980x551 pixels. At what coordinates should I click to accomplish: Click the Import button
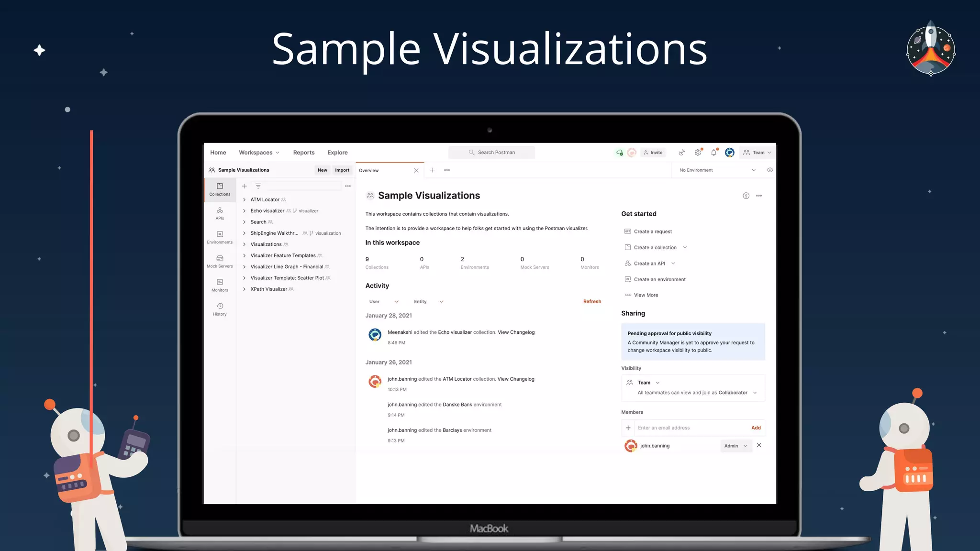342,170
